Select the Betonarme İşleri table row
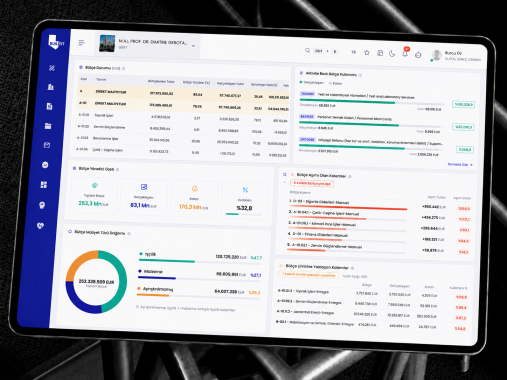The width and height of the screenshot is (507, 380). [x=181, y=141]
